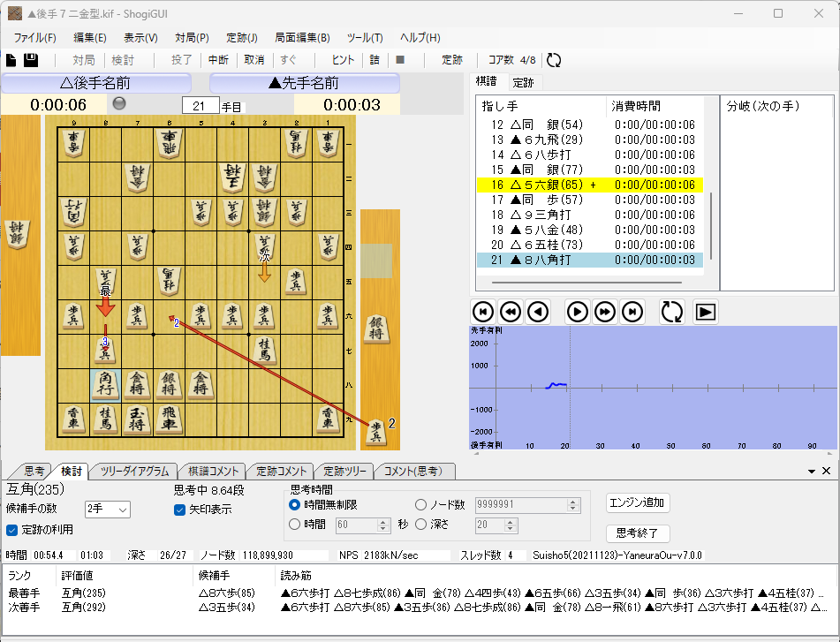
Task: Click the knight piece on square 3-7
Action: [x=264, y=351]
